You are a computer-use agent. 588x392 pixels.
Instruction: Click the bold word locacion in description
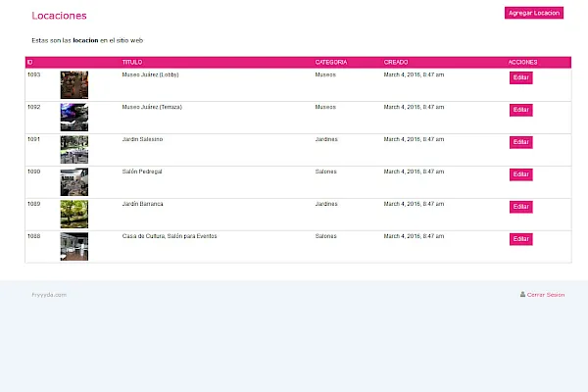click(x=85, y=40)
